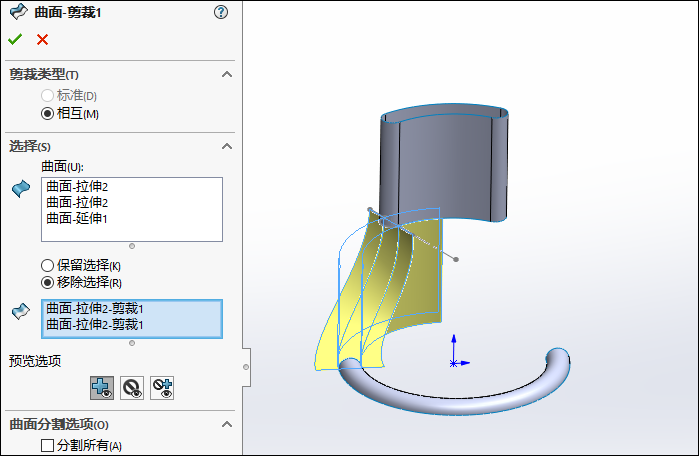Click the pieces-to-remove selection icon beside lower list
The width and height of the screenshot is (699, 456).
click(21, 311)
